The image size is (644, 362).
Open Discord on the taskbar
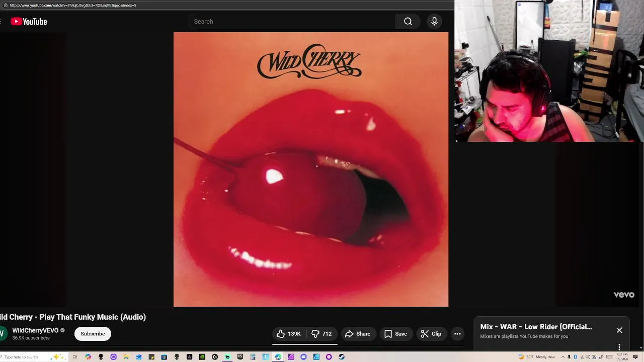303,357
